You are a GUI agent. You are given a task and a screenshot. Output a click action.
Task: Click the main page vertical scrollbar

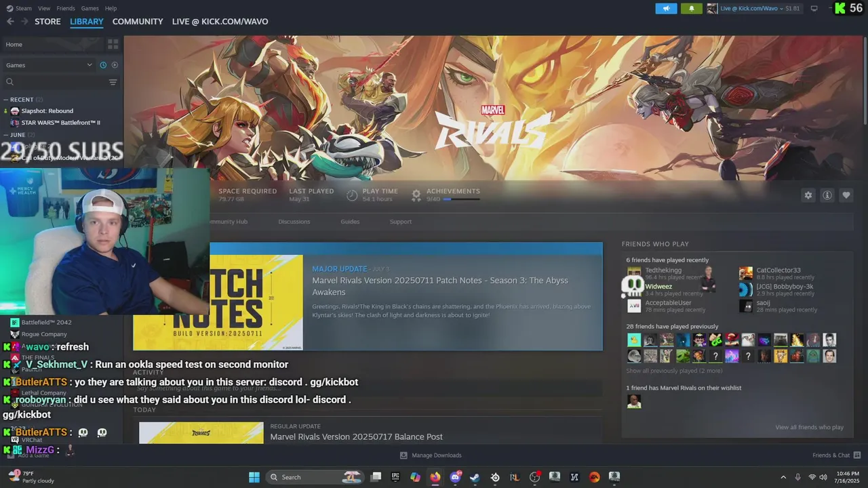point(865,81)
